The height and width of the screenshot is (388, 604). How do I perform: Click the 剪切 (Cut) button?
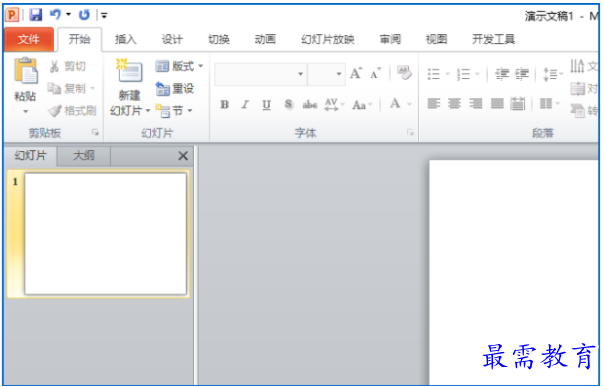coord(68,66)
